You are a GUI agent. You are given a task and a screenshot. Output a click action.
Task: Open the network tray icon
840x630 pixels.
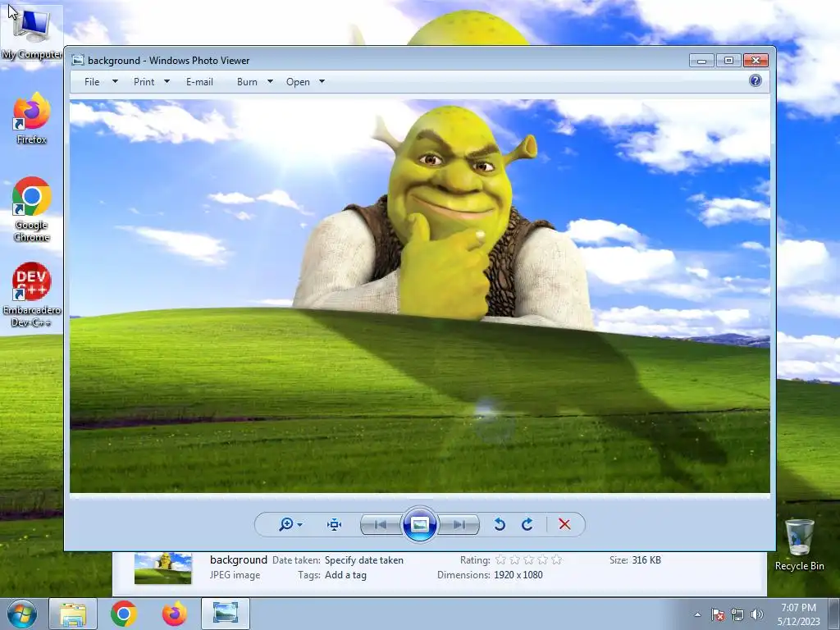pos(737,614)
